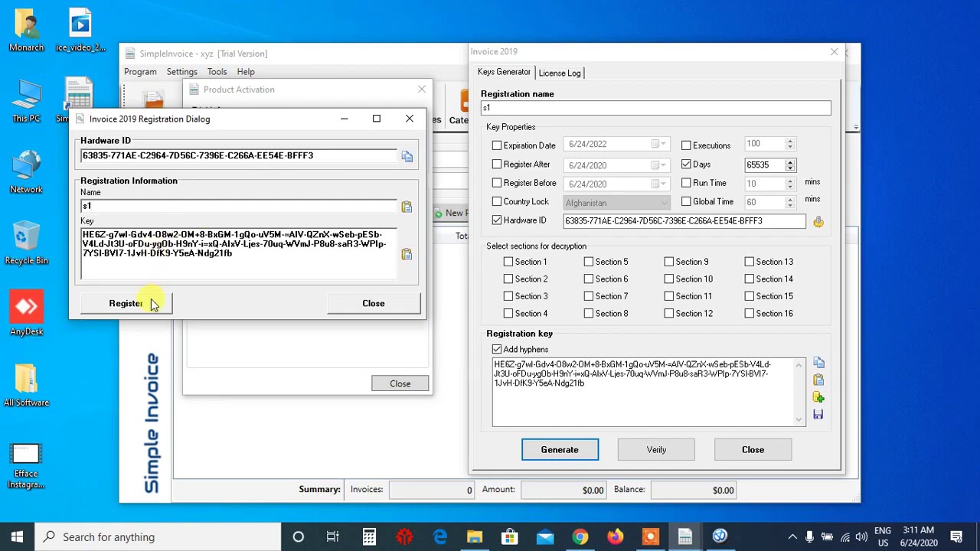Copy Hardware ID in Registration Dialog
The image size is (980, 551).
click(x=407, y=156)
